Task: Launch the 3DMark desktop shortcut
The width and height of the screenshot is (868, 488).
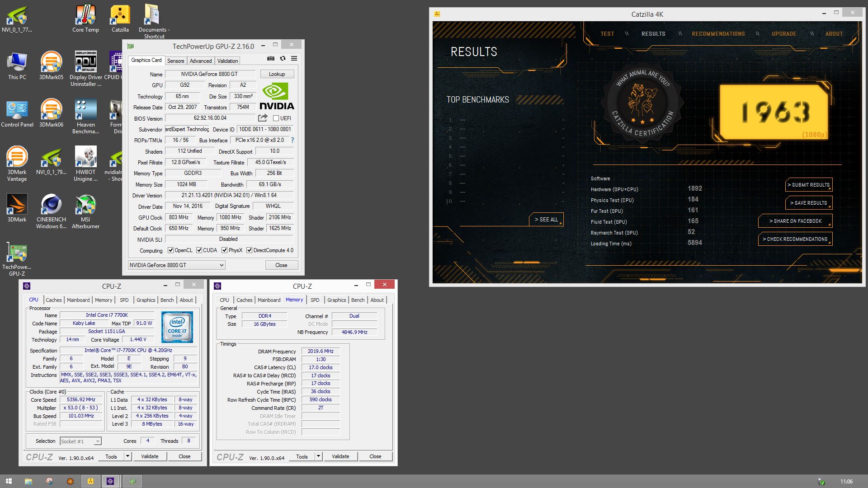Action: coord(17,208)
